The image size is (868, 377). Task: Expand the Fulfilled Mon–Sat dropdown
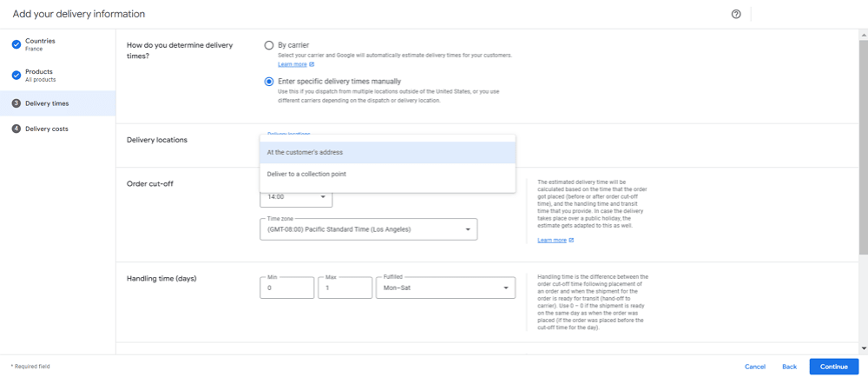(445, 288)
